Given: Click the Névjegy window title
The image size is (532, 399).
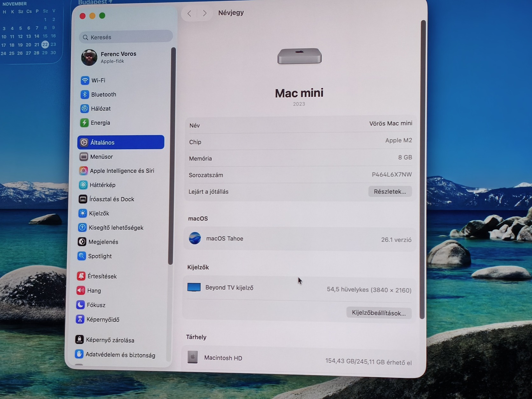Looking at the screenshot, I should pyautogui.click(x=231, y=13).
